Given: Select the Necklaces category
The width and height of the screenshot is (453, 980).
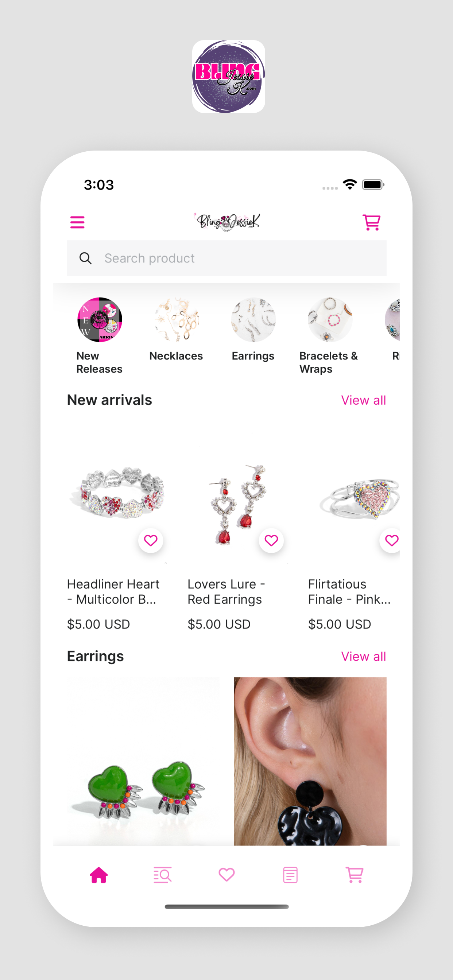Looking at the screenshot, I should tap(177, 320).
